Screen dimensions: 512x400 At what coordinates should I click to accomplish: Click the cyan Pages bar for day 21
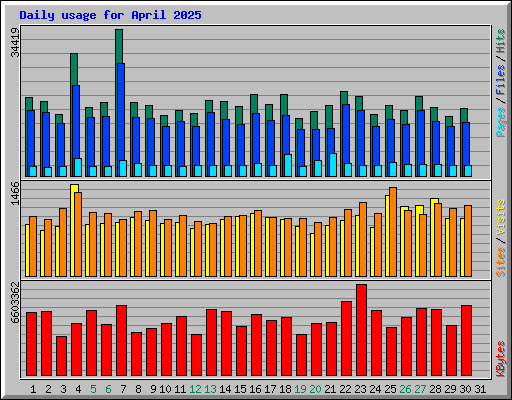[x=333, y=165]
